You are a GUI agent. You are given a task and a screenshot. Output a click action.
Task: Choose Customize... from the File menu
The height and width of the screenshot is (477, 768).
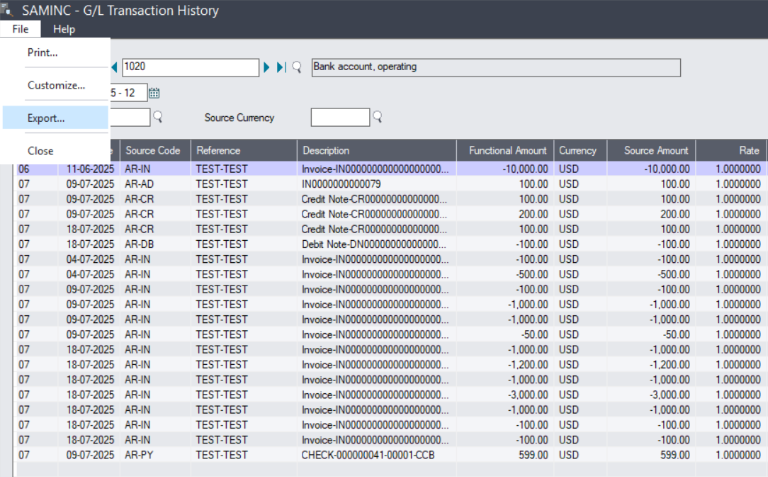pyautogui.click(x=55, y=85)
